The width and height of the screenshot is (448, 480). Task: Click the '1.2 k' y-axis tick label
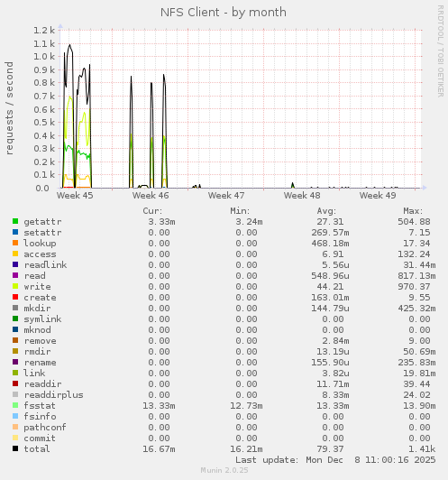tap(44, 30)
